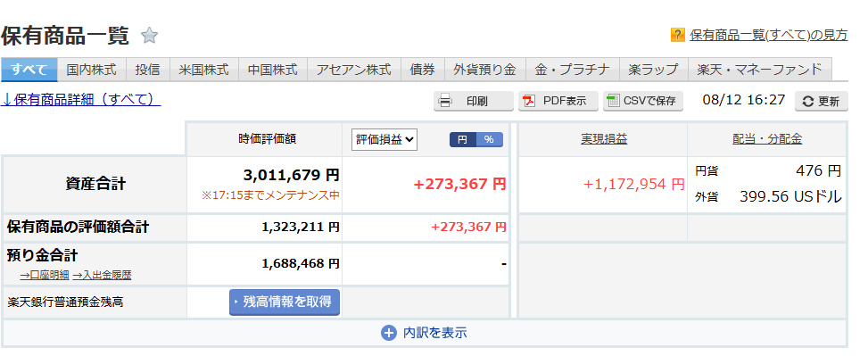Open the 中国株式 tab
The height and width of the screenshot is (356, 868).
272,70
